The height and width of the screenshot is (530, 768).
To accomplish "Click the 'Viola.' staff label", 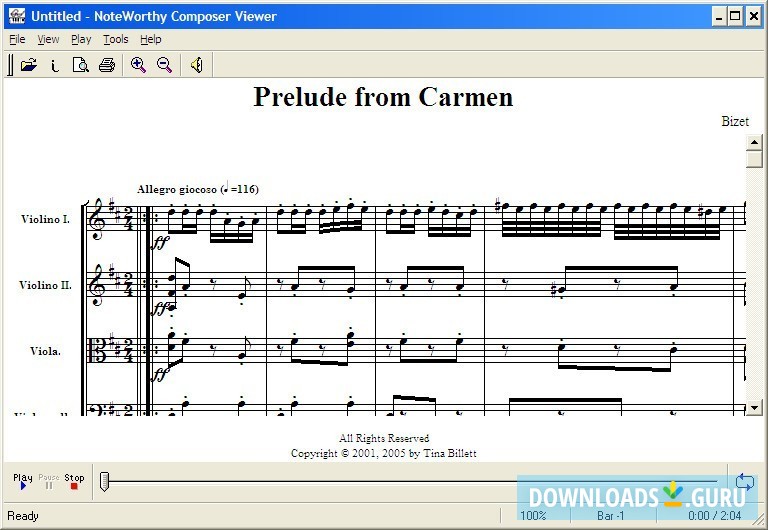I will pyautogui.click(x=45, y=351).
